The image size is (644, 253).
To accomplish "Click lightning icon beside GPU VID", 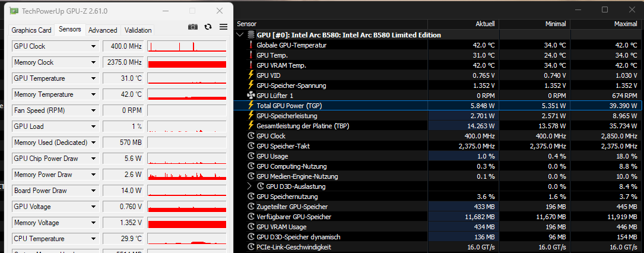I will click(251, 75).
